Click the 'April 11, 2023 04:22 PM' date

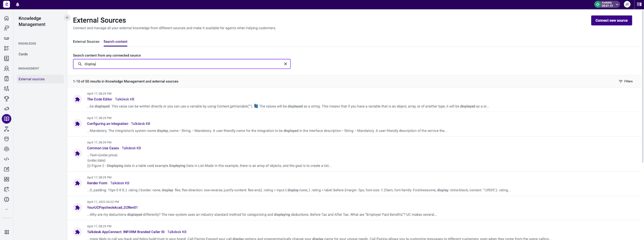point(103,202)
